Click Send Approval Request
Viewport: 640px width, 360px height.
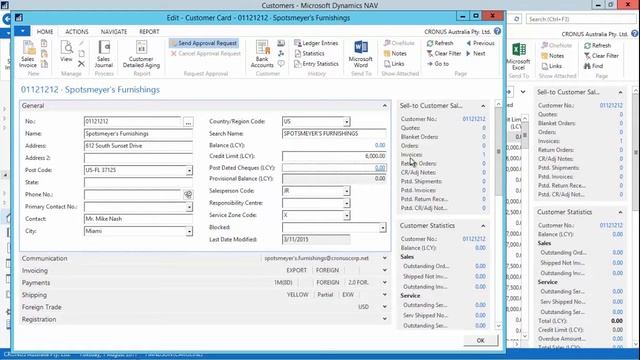(x=204, y=43)
